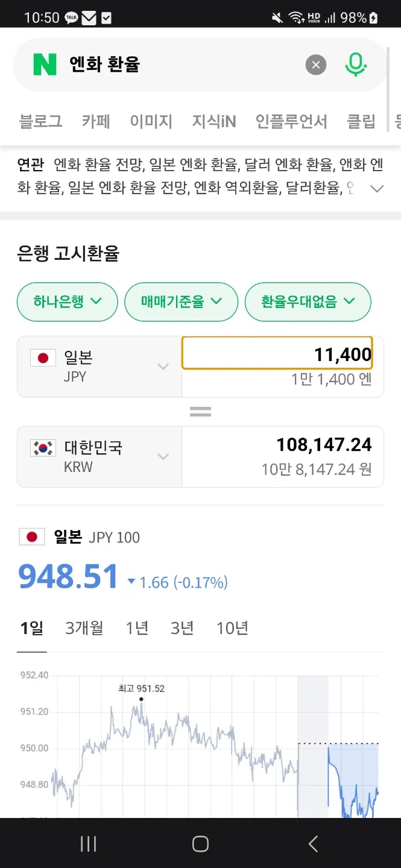
Task: Open the 일본 JPY currency selector
Action: click(x=99, y=366)
